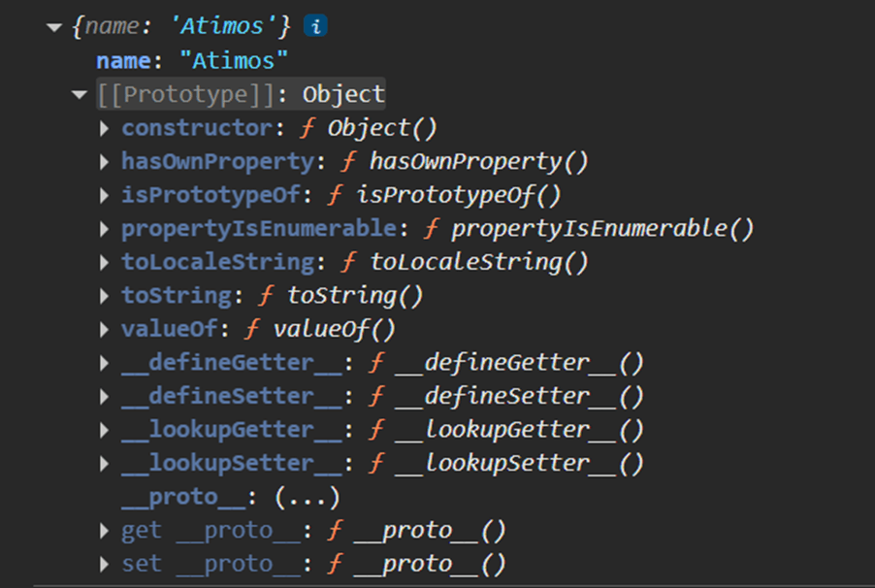Expand the __lookupGetter__ arrow

tap(105, 430)
